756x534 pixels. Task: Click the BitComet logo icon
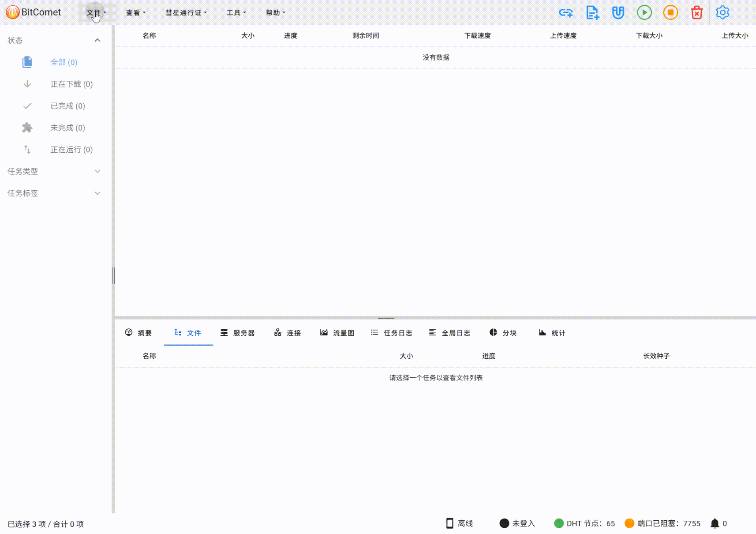coord(12,12)
